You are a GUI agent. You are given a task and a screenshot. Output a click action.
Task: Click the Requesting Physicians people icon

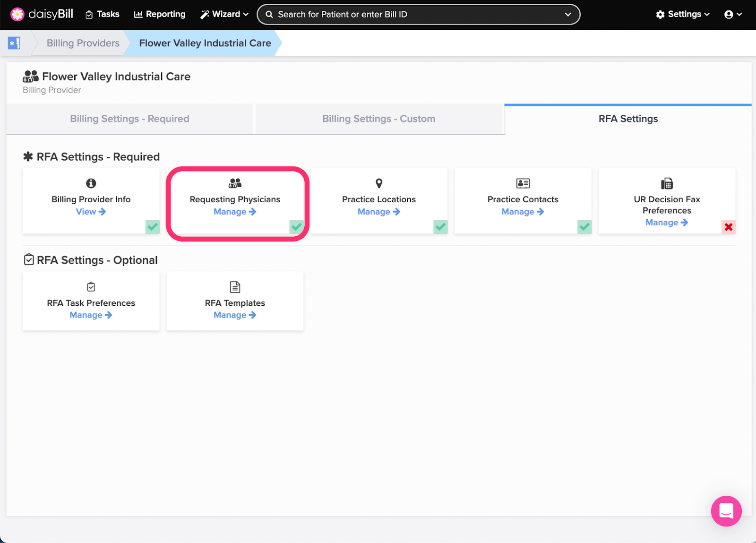[235, 183]
